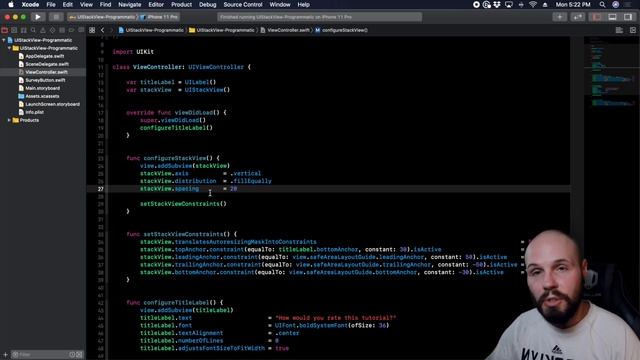640x360 pixels.
Task: Open configureStackView() crumb in jump bar
Action: point(341,30)
